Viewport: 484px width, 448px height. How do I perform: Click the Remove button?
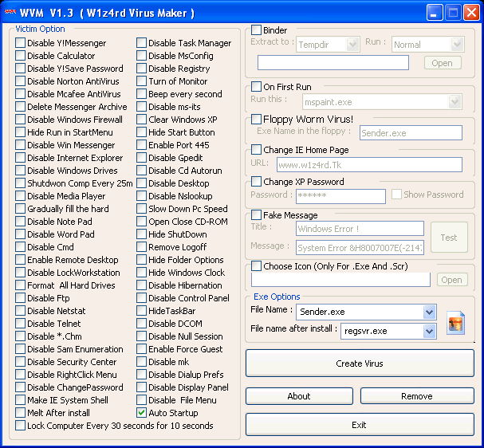click(417, 396)
